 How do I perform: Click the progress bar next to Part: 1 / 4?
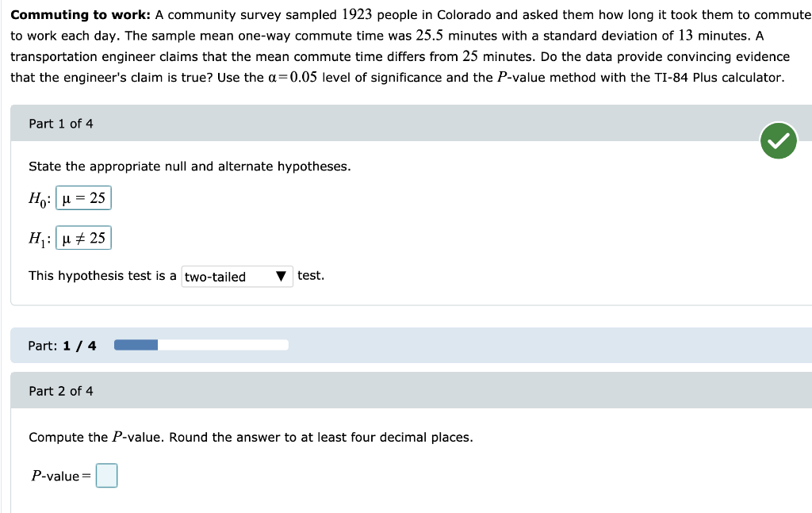(201, 343)
